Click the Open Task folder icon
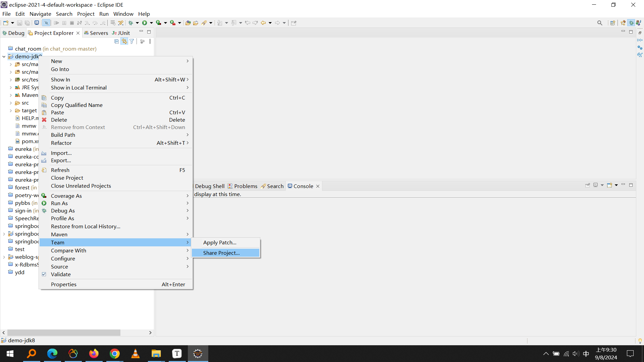 pos(196,23)
